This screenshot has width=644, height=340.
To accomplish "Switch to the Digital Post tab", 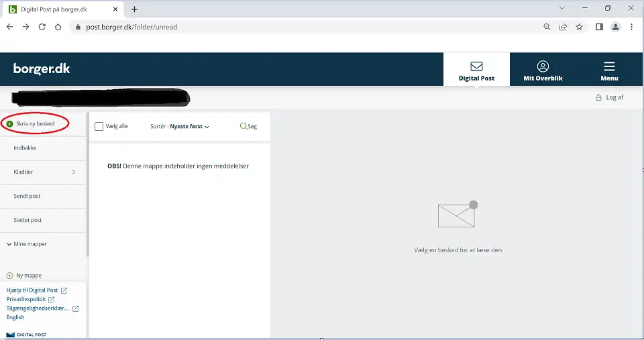I will pos(476,70).
